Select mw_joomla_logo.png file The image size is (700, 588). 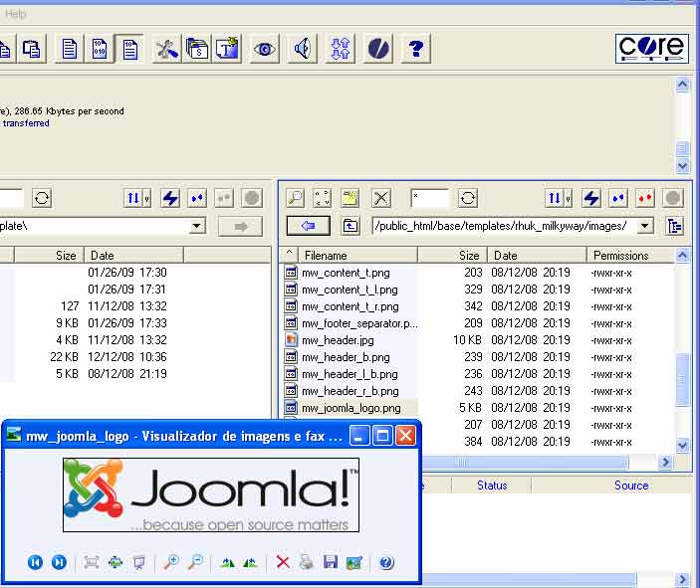[350, 408]
